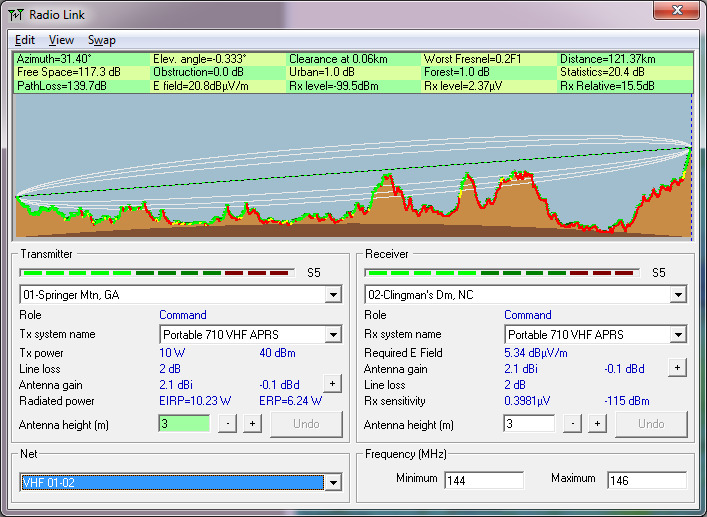
Task: Click the Maximum frequency field
Action: click(x=647, y=480)
